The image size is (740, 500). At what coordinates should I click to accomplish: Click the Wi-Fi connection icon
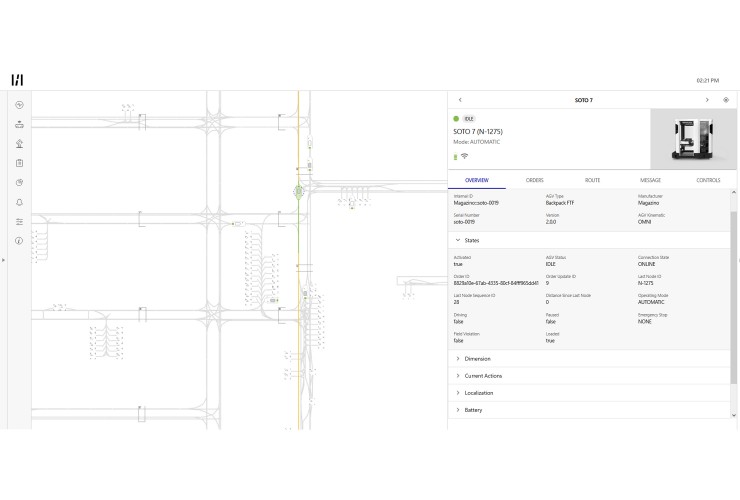click(x=464, y=156)
